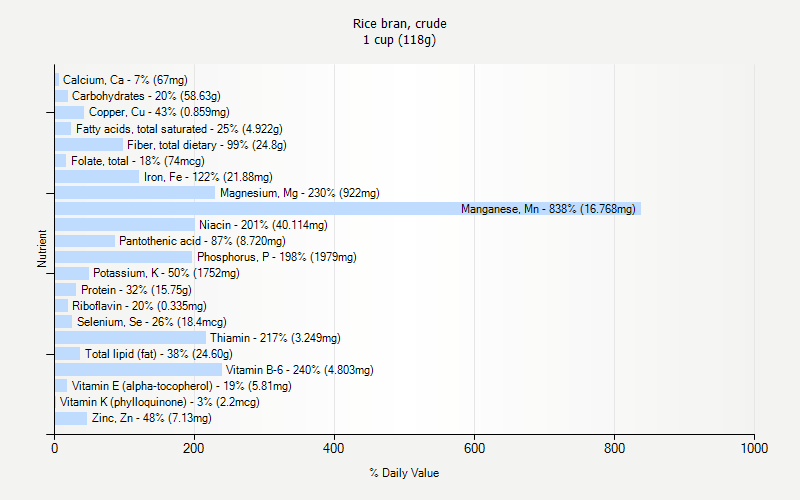Select Vitamin K (phylloquinone) - 3% label
This screenshot has height=500, width=800.
[x=160, y=402]
